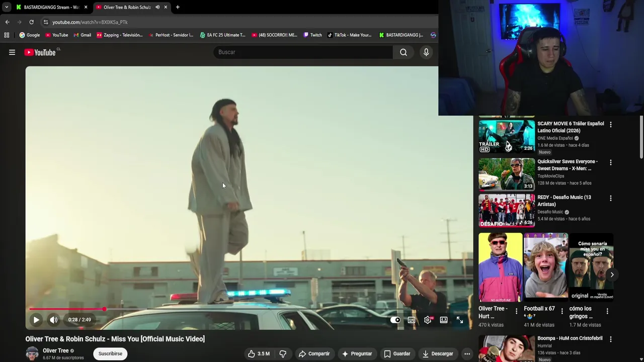Image resolution: width=644 pixels, height=362 pixels.
Task: Toggle subtitles in the video player
Action: tap(412, 320)
